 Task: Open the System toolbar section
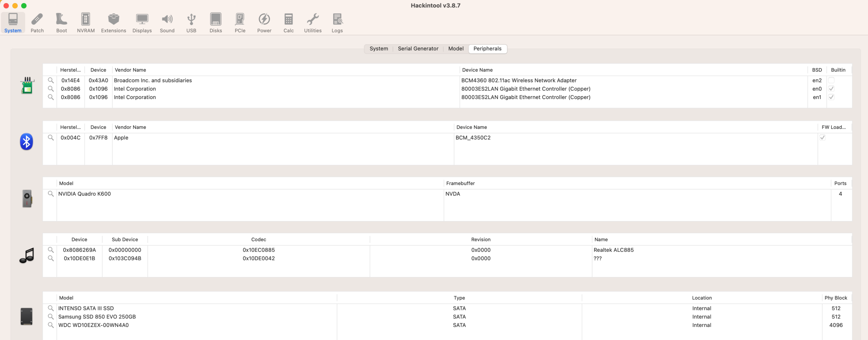click(13, 23)
